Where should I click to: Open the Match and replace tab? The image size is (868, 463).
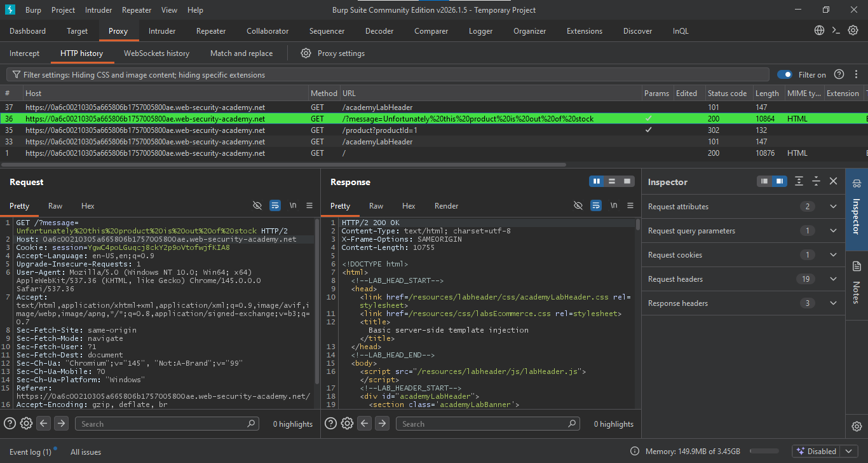point(241,53)
